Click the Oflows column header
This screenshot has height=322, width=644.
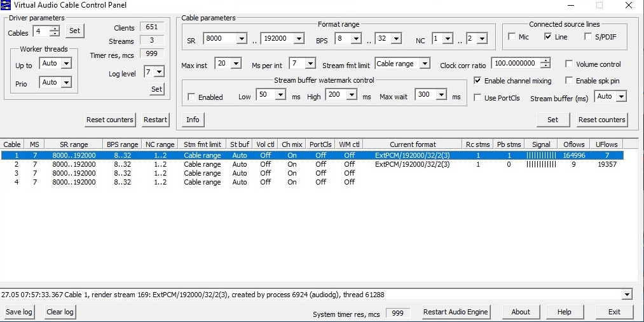(574, 144)
